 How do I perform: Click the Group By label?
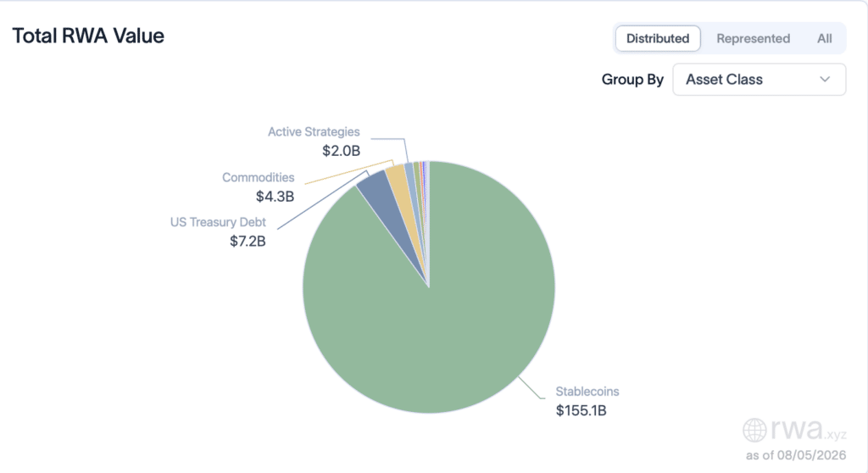632,79
